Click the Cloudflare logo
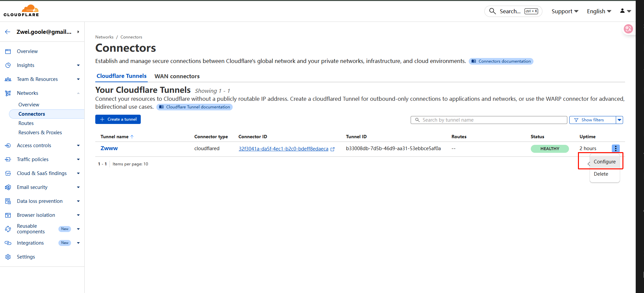The width and height of the screenshot is (644, 293). coord(21,10)
